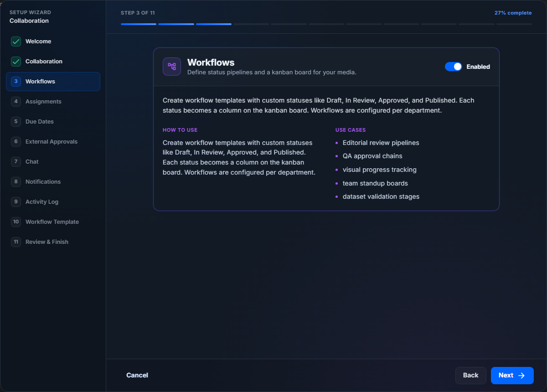Jump to the Assignments step

click(53, 102)
